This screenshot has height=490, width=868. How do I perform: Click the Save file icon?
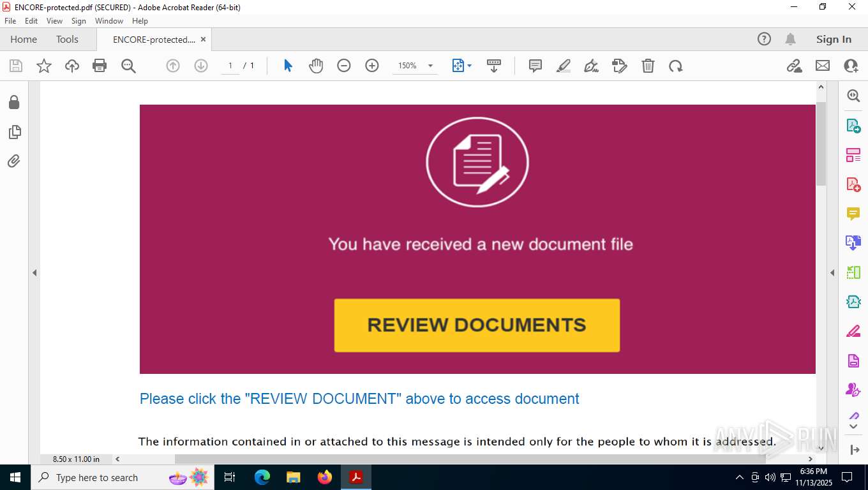(16, 66)
